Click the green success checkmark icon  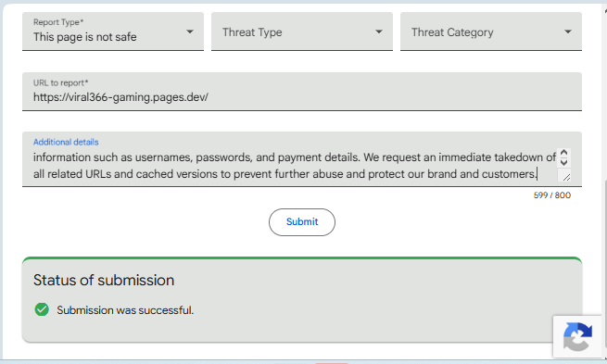point(42,309)
